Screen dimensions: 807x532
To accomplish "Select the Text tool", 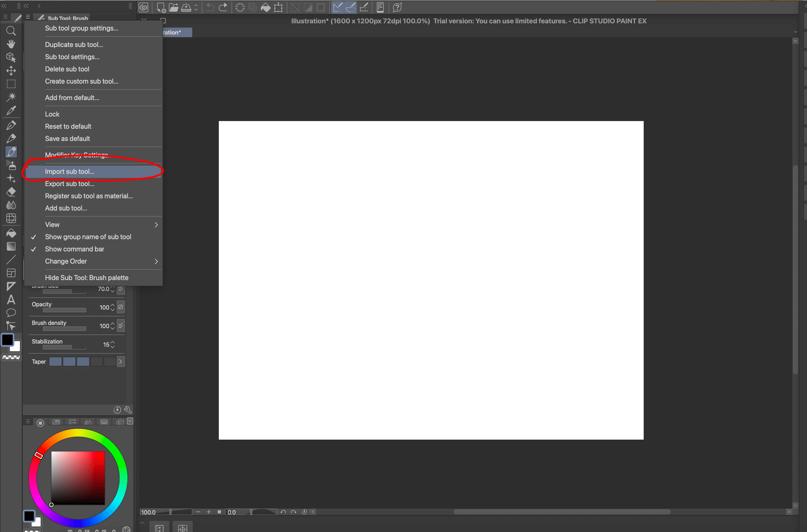I will click(11, 300).
